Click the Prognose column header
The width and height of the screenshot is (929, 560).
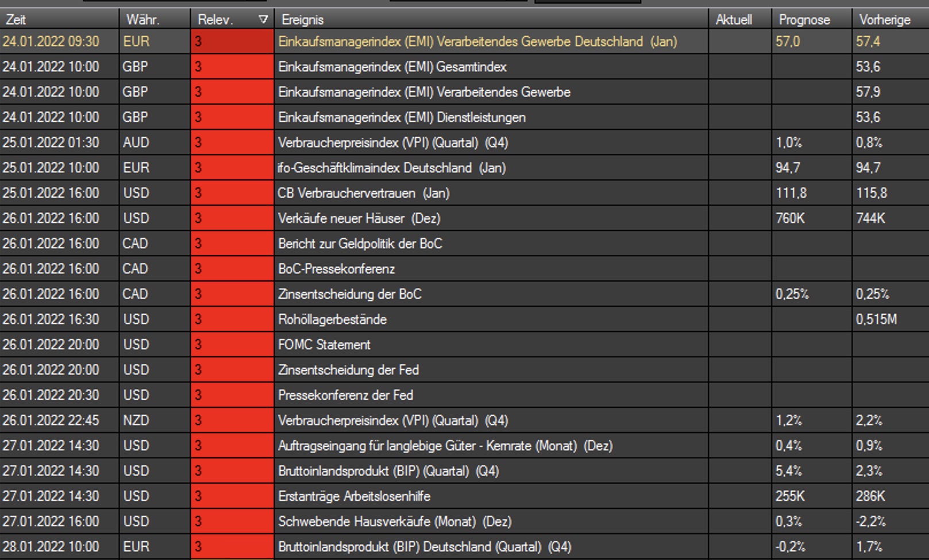(x=804, y=20)
